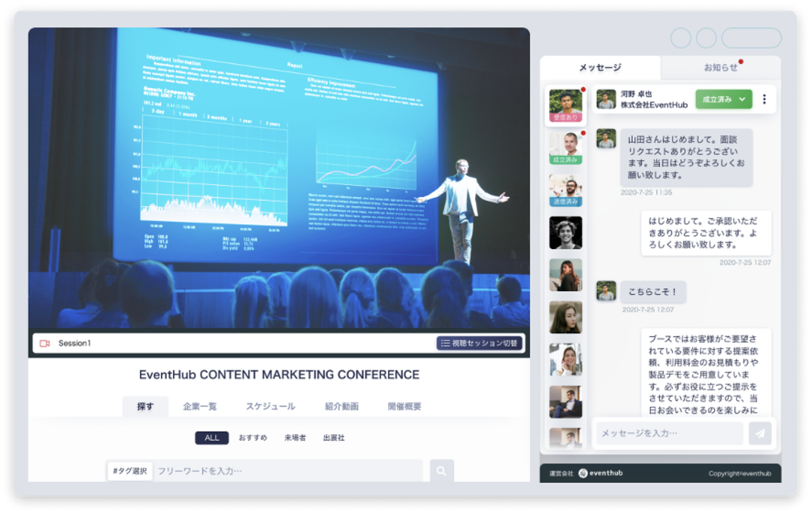Open the #タグ選択 tag selector
The height and width of the screenshot is (513, 812).
tap(130, 471)
